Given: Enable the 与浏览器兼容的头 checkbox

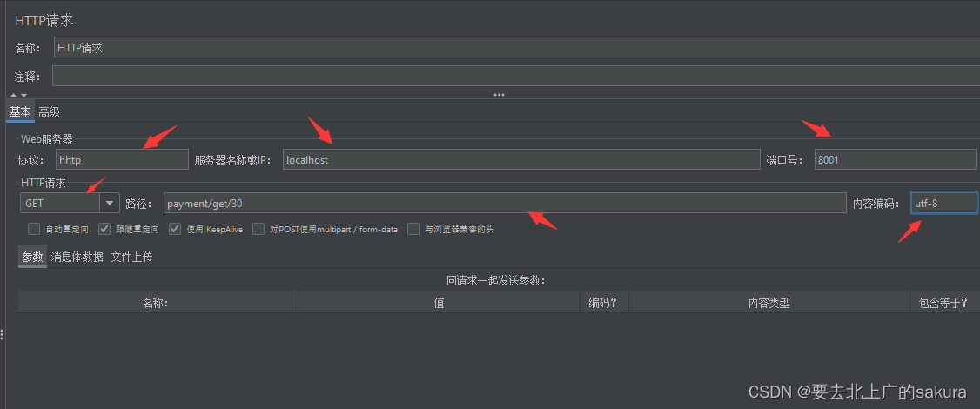Looking at the screenshot, I should [413, 229].
